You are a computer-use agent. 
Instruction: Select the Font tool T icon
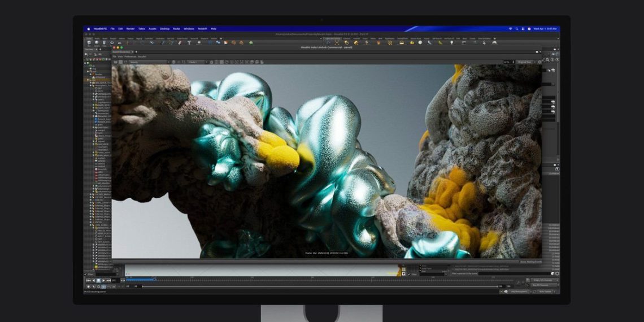tap(189, 42)
